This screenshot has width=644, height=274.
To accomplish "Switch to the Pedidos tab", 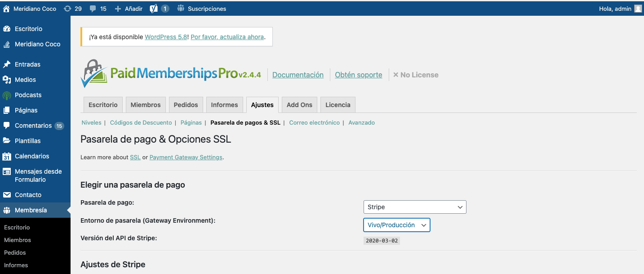I will point(186,105).
